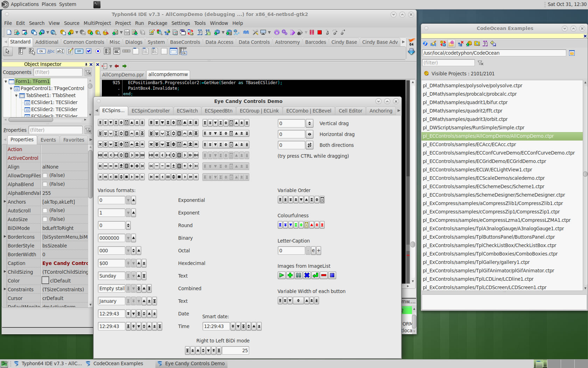This screenshot has height=368, width=588.
Task: Clear the CodeOcean Examples filter with funnel icon
Action: [x=481, y=63]
